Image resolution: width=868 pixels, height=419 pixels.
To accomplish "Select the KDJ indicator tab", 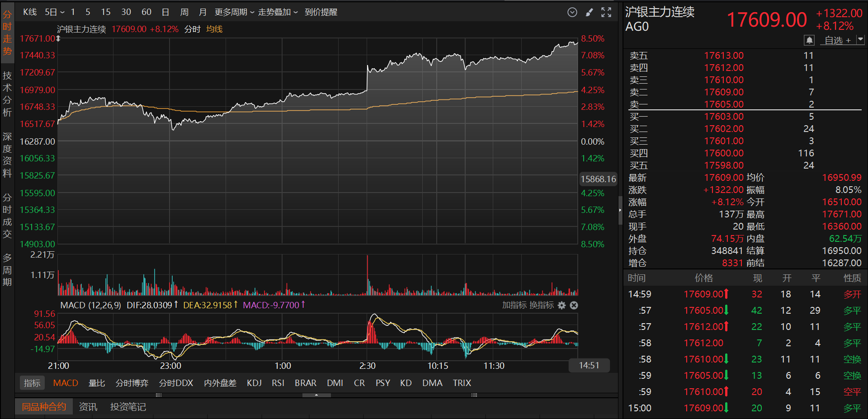I will pyautogui.click(x=255, y=383).
